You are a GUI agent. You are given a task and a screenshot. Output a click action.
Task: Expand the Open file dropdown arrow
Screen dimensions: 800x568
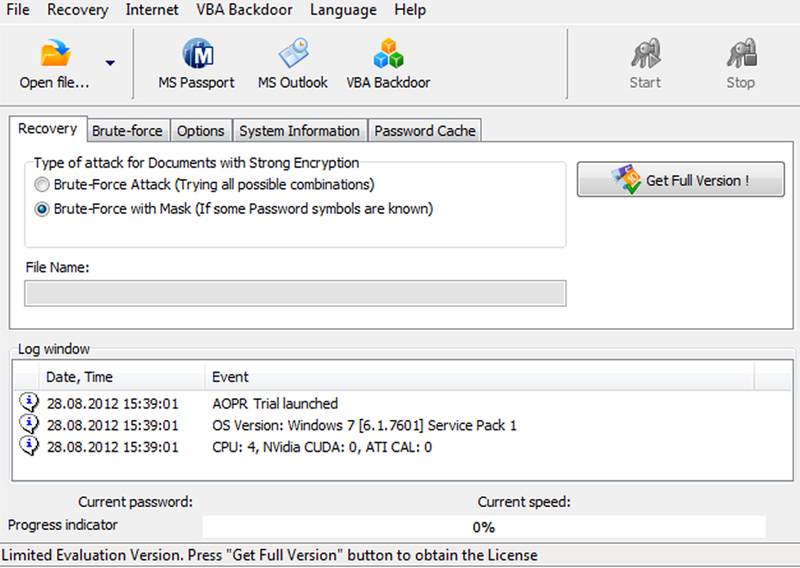[110, 63]
